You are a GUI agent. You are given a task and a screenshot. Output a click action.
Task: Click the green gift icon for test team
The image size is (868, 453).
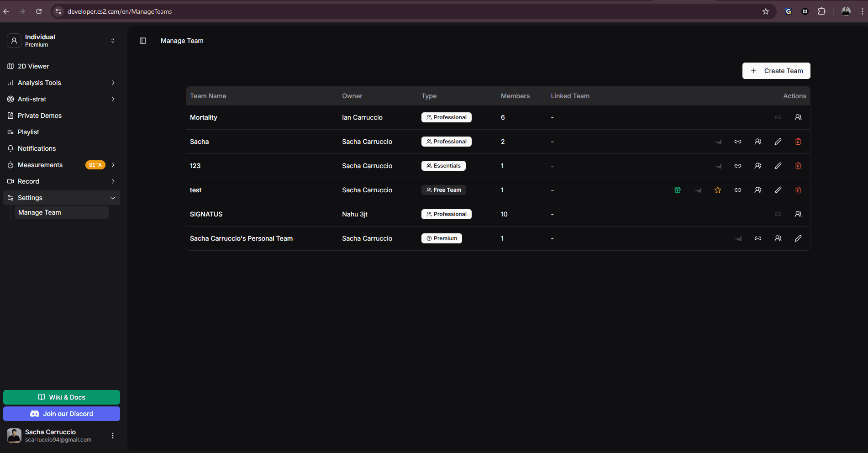click(x=678, y=190)
